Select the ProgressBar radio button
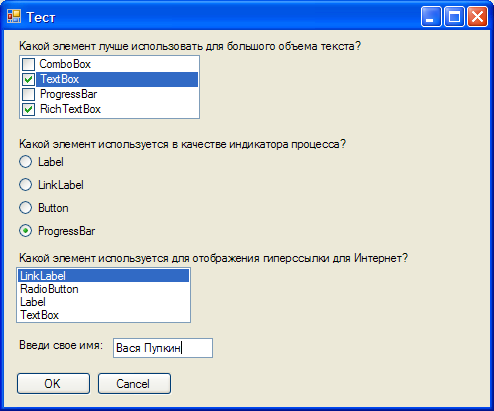The height and width of the screenshot is (411, 494). (x=25, y=231)
